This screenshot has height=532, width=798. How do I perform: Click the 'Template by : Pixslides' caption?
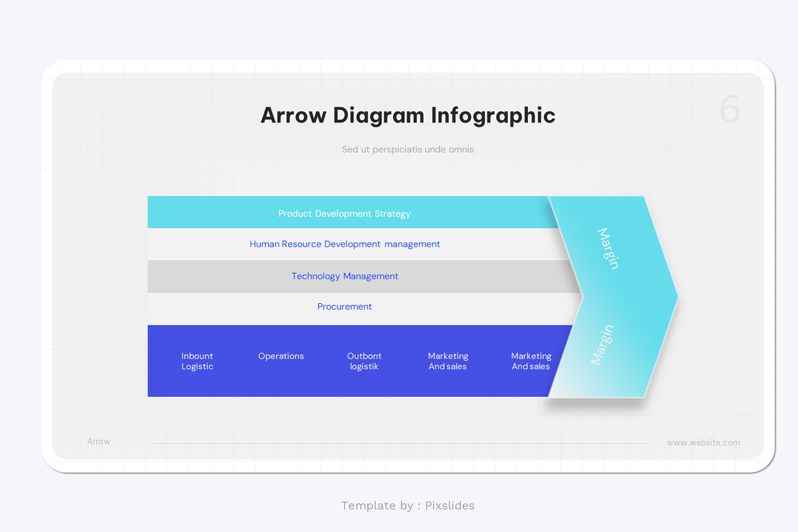[408, 505]
